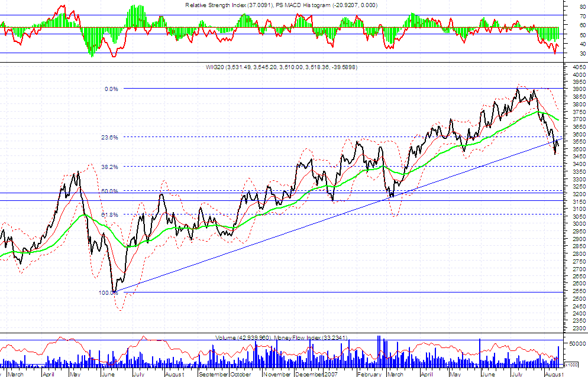
Task: Click the February label on the time axis
Action: [369, 374]
